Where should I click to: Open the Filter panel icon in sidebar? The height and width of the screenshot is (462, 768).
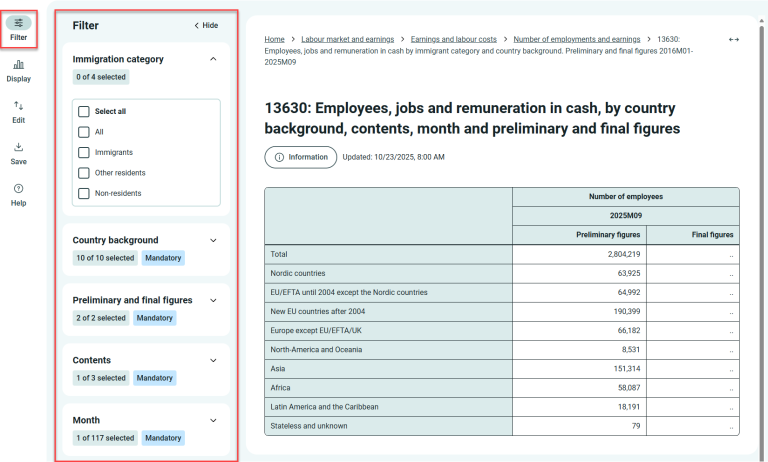pyautogui.click(x=18, y=23)
